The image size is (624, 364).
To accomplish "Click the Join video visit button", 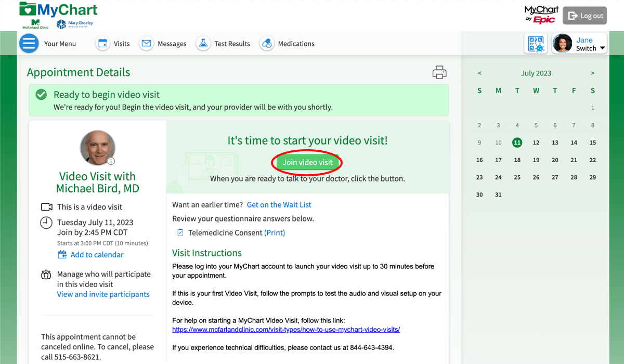I will 307,163.
